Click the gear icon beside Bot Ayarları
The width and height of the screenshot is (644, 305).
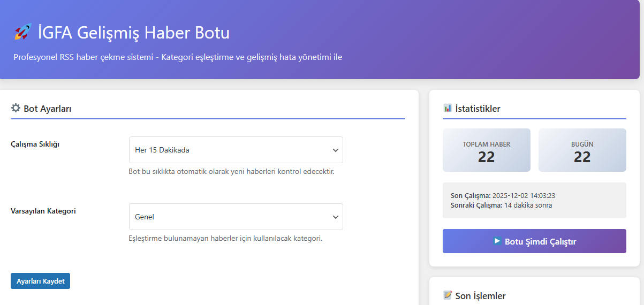tap(16, 108)
